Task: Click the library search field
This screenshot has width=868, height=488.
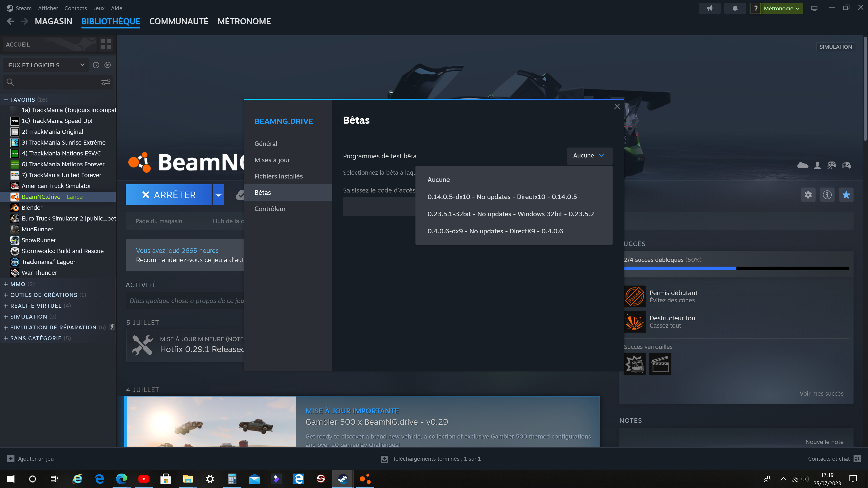Action: click(x=57, y=82)
